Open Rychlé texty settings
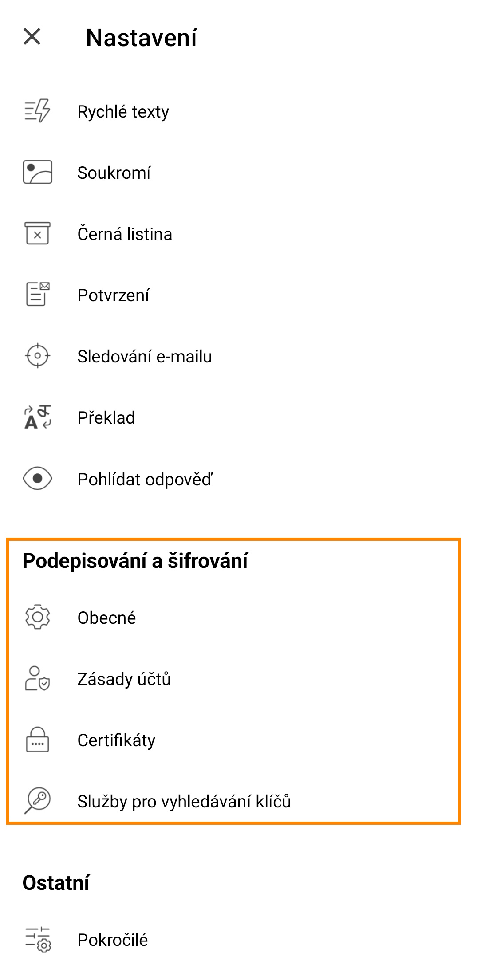The width and height of the screenshot is (477, 980). click(123, 112)
